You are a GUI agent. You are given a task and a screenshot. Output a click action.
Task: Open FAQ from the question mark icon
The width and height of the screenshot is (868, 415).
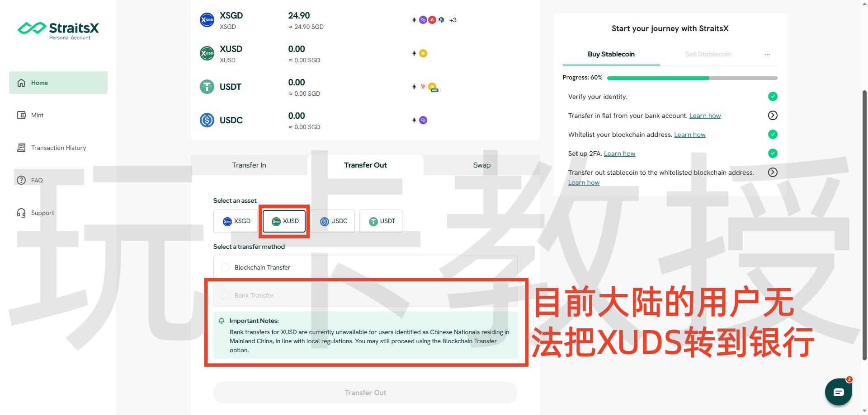[21, 180]
